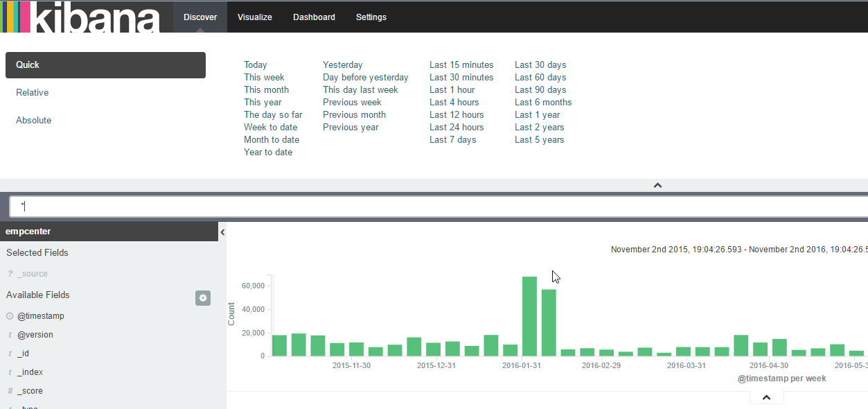Collapse the histogram chart with bottom chevron
This screenshot has width=868, height=409.
tap(767, 397)
